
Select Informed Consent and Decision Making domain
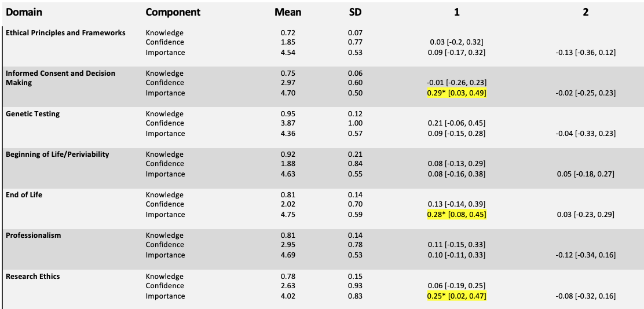click(60, 78)
